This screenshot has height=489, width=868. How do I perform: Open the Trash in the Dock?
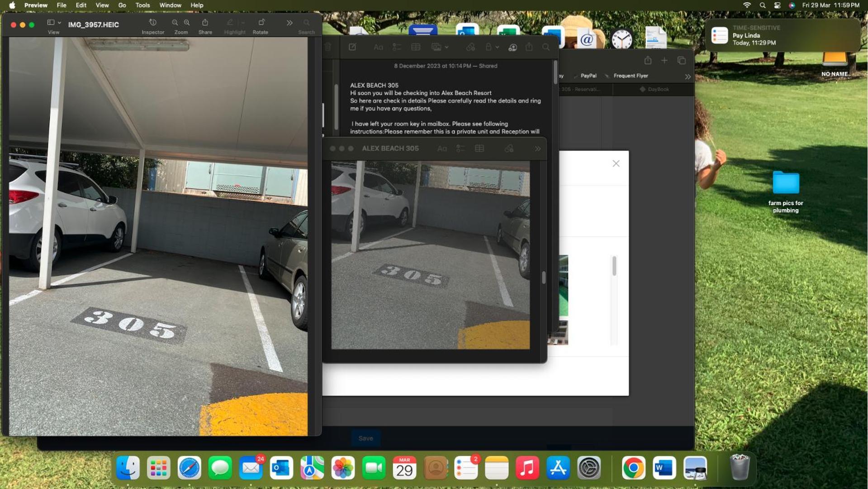pyautogui.click(x=740, y=468)
